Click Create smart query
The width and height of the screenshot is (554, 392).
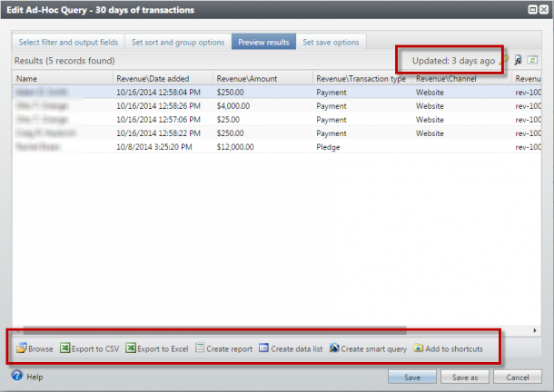click(368, 348)
